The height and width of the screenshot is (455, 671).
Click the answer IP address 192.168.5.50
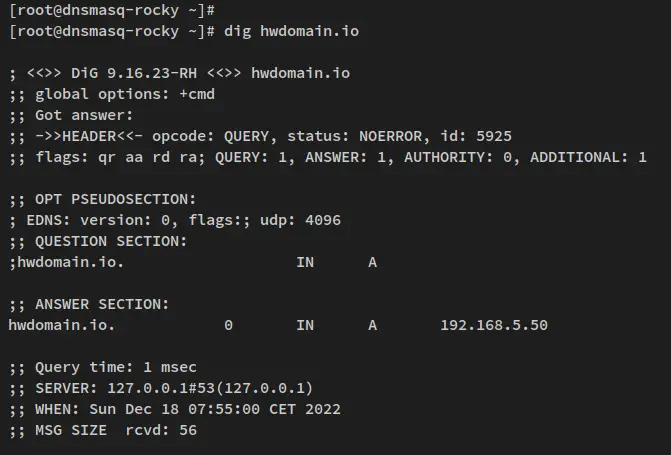point(494,325)
